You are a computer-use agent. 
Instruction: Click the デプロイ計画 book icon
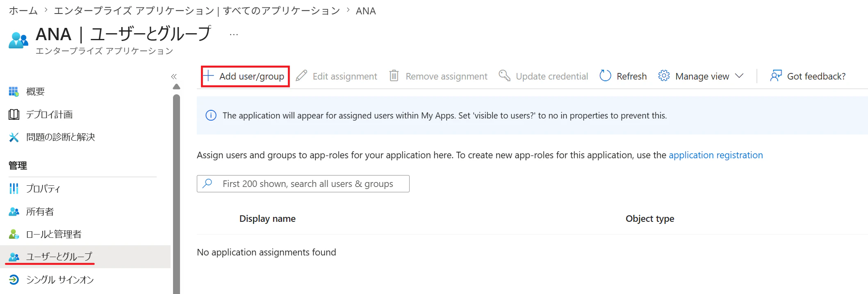pyautogui.click(x=14, y=114)
